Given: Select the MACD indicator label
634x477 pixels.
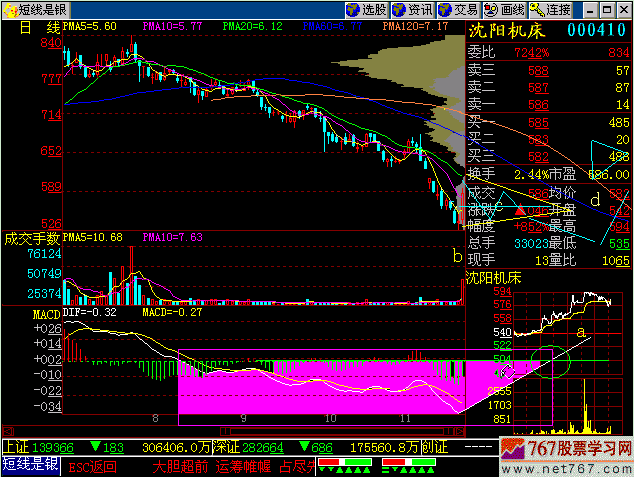Looking at the screenshot, I should (20, 313).
